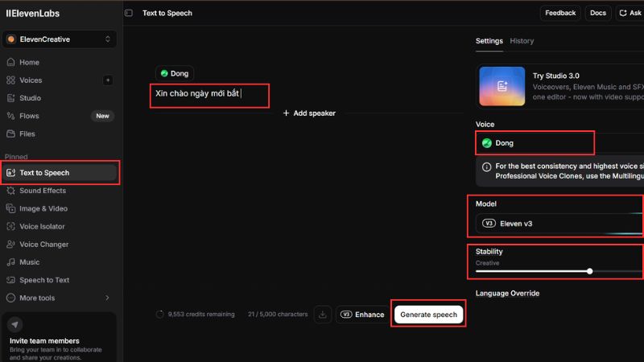Click the Voice Isolator icon
This screenshot has width=644, height=362.
click(x=10, y=226)
